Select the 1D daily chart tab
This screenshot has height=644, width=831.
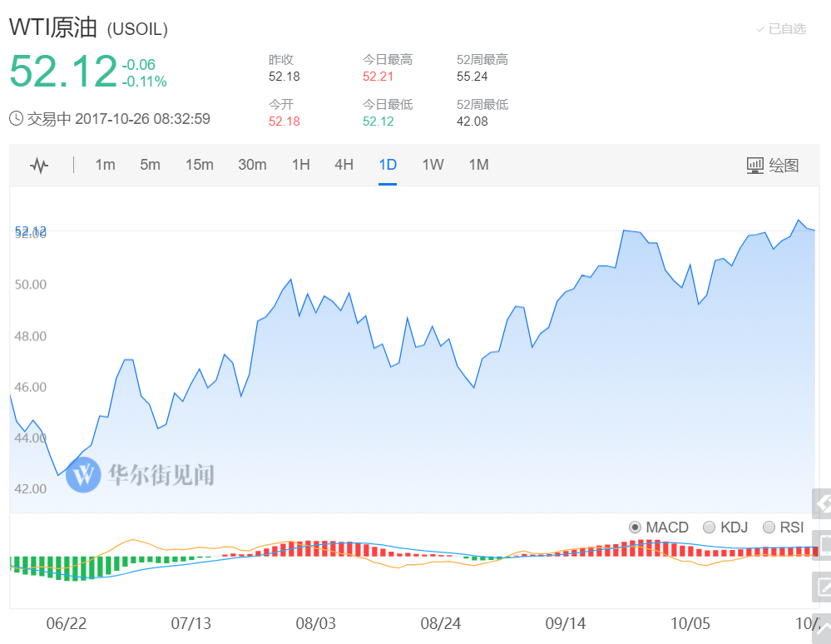click(388, 165)
